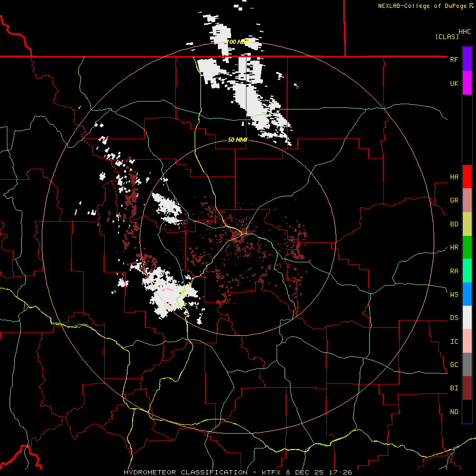This screenshot has height=476, width=476.
Task: Select the GC gray legend swatch
Action: [467, 364]
